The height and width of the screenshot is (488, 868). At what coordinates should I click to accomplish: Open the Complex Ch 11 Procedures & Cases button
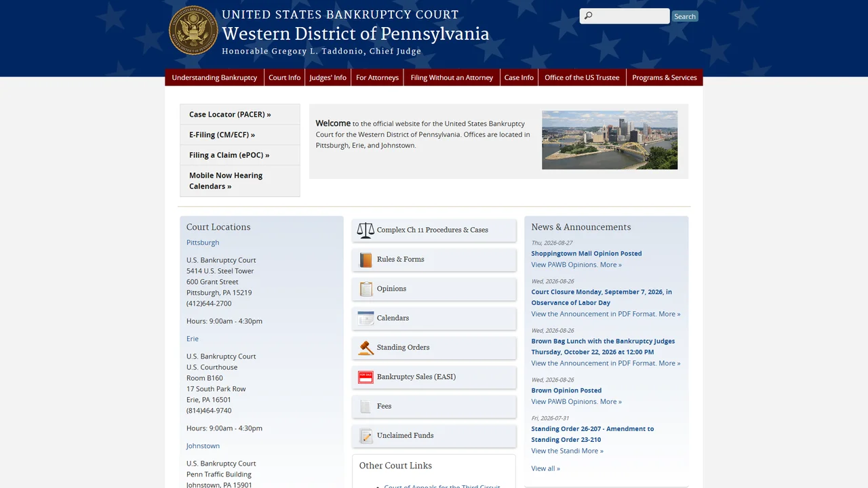click(434, 230)
